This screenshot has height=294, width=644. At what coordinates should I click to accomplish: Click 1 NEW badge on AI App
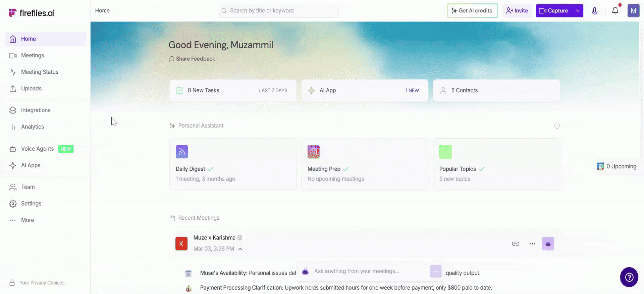(x=412, y=90)
